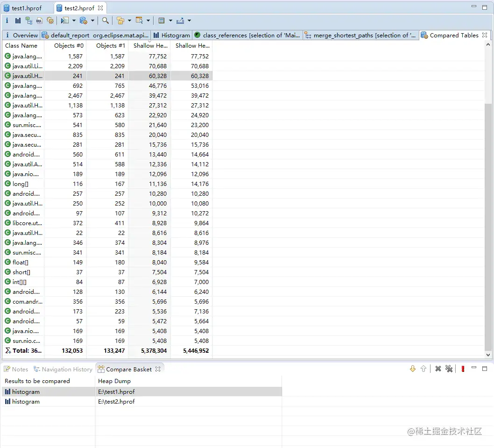Click the edit table columns icon
Viewport: 494px width, 448px height.
(139, 21)
